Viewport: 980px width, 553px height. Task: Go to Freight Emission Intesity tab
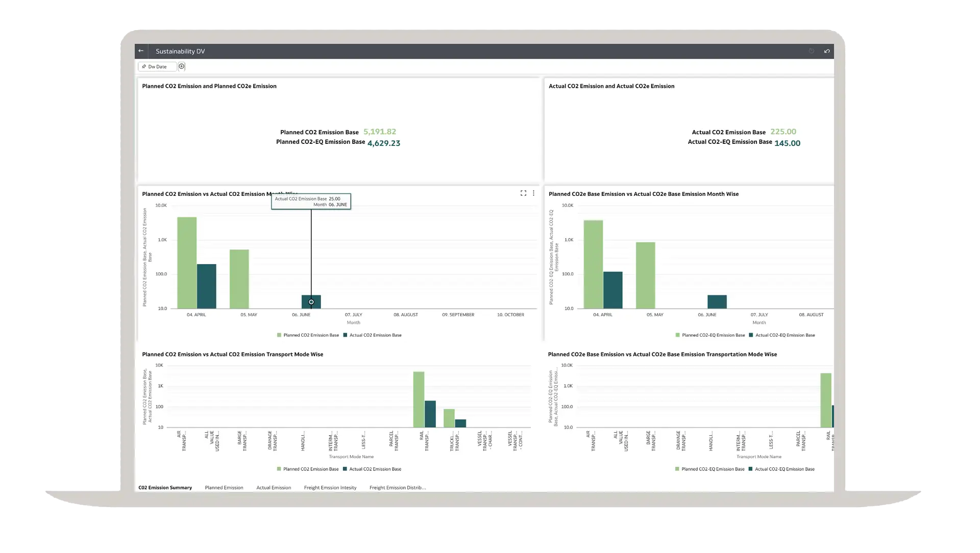[x=330, y=488]
